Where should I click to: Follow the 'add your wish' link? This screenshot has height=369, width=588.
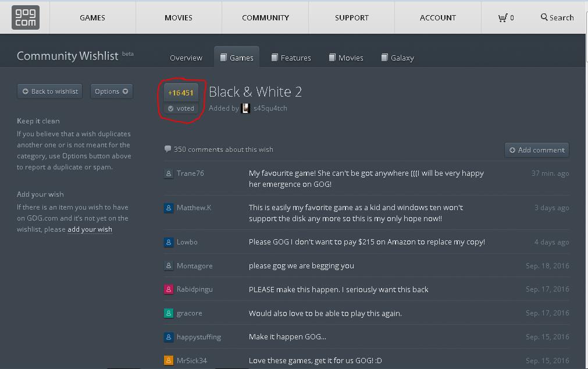(90, 229)
